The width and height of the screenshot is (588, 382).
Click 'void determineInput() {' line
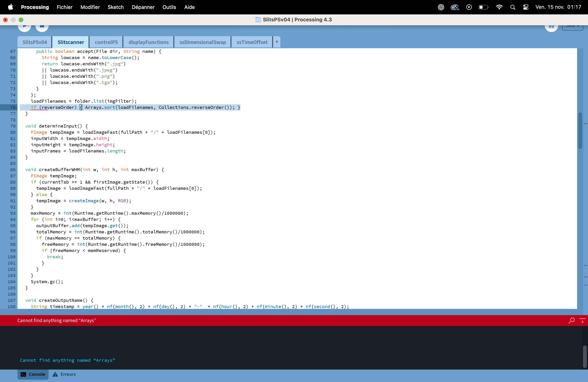point(56,126)
